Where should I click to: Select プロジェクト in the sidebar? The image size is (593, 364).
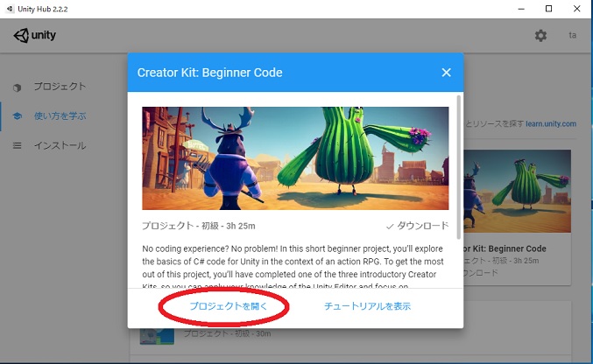tap(60, 87)
